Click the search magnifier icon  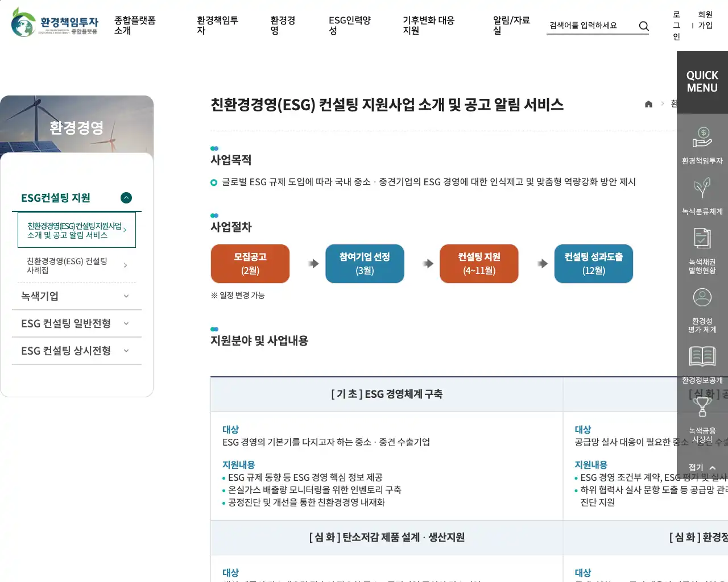click(x=644, y=26)
